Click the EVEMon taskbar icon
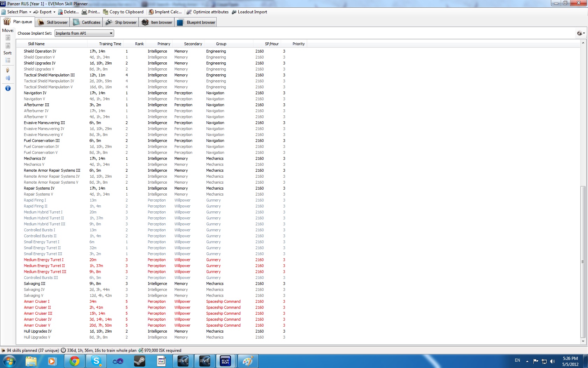Screen dimensions: 588x368 (x=226, y=361)
